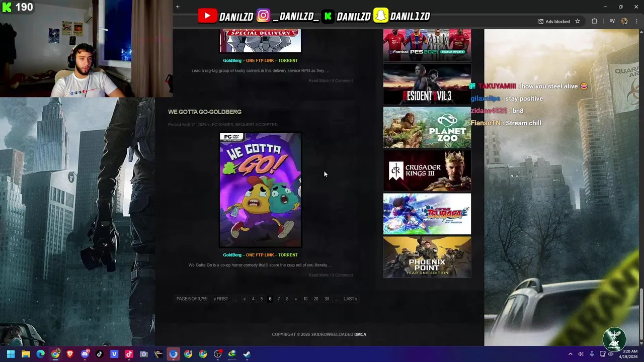Open OBS Studio from the taskbar
Image resolution: width=644 pixels, height=362 pixels.
[x=217, y=354]
